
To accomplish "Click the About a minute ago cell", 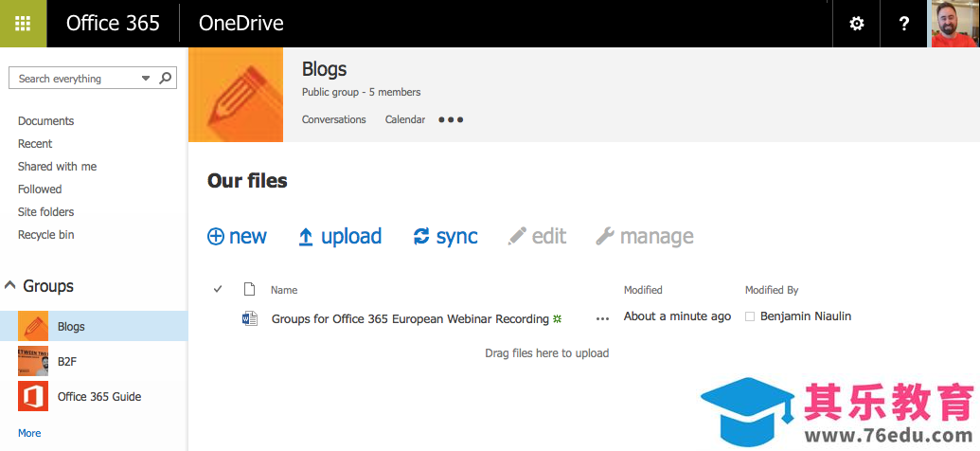I will [x=678, y=316].
